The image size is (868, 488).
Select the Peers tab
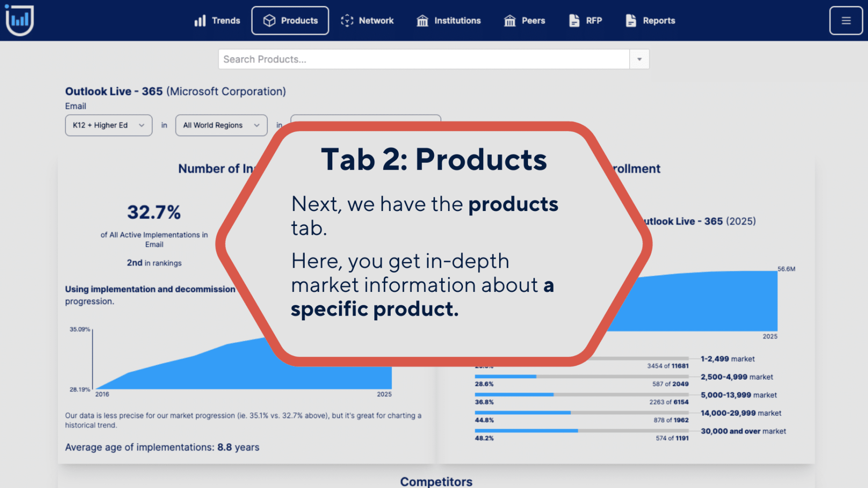(525, 21)
